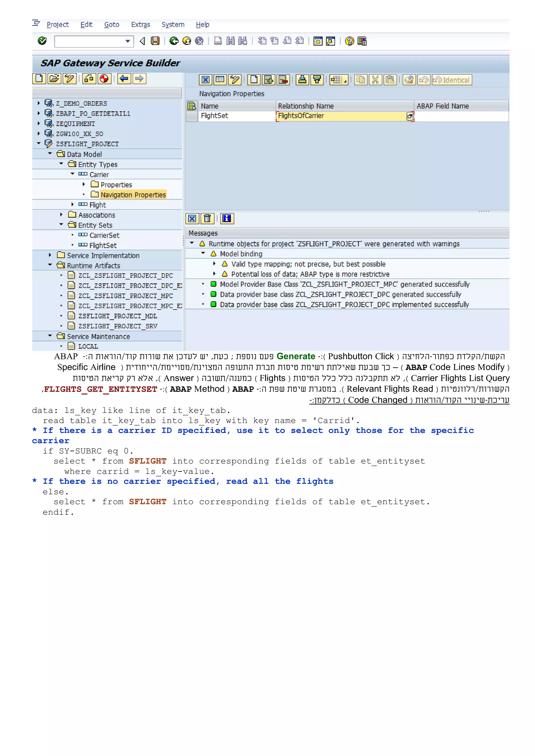The width and height of the screenshot is (535, 756).
Task: Click the Create Project icon
Action: pyautogui.click(x=39, y=79)
